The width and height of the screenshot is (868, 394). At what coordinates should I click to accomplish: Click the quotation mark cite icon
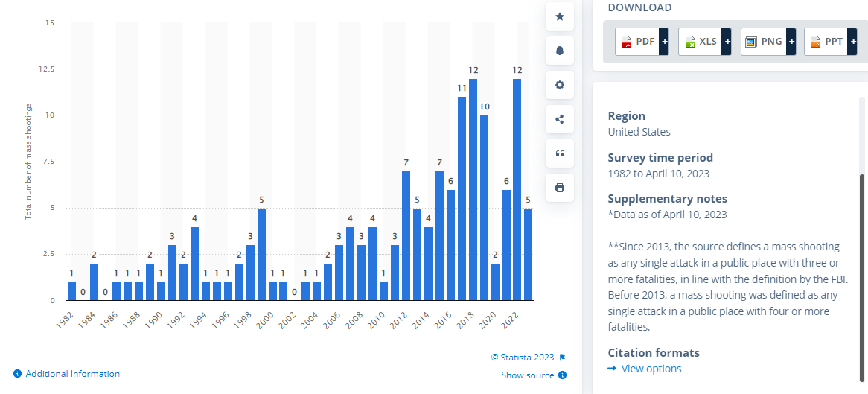[560, 153]
